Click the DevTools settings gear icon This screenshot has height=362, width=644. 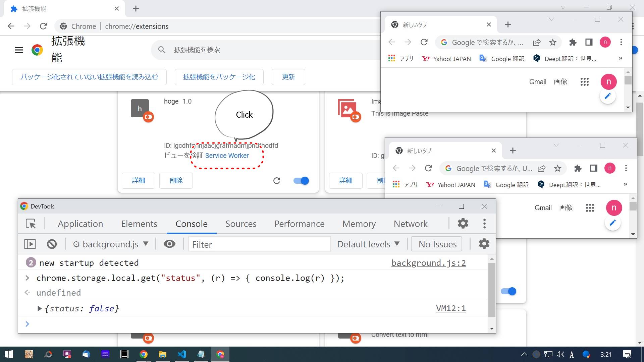(x=463, y=224)
